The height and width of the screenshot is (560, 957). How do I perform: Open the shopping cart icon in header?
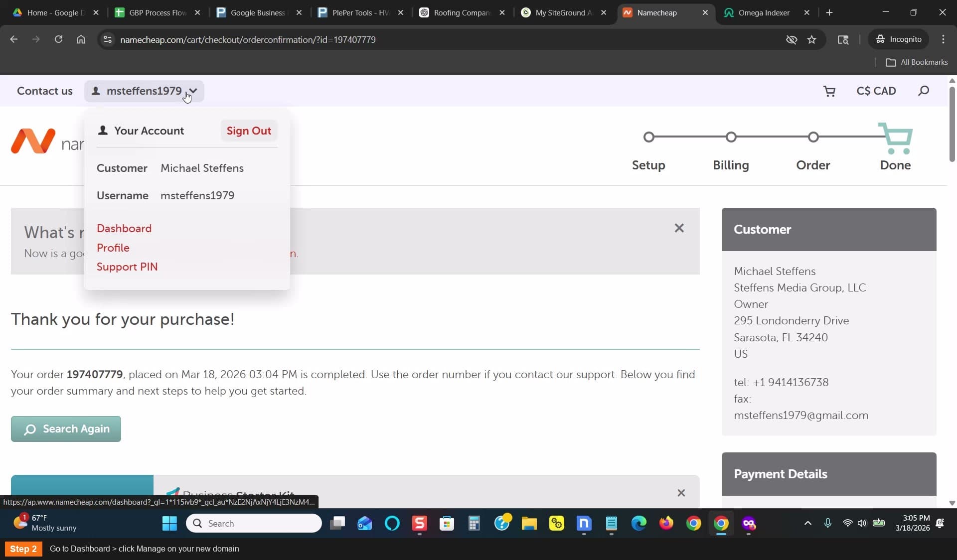click(829, 91)
